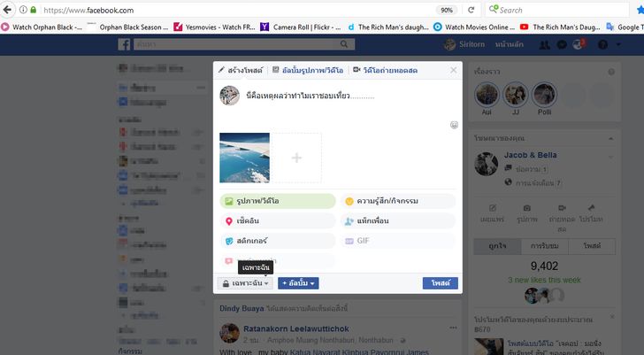This screenshot has height=355, width=644.
Task: Select the เช็คอิน check-in option
Action: [x=277, y=220]
